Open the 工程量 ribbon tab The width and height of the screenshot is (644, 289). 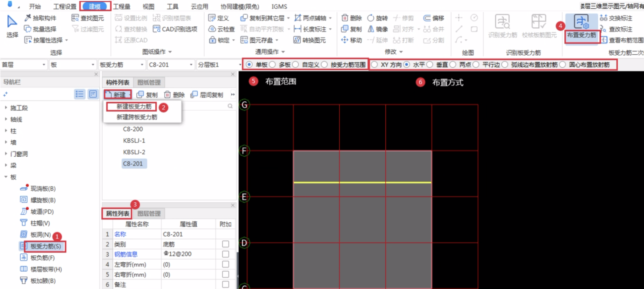tap(122, 6)
